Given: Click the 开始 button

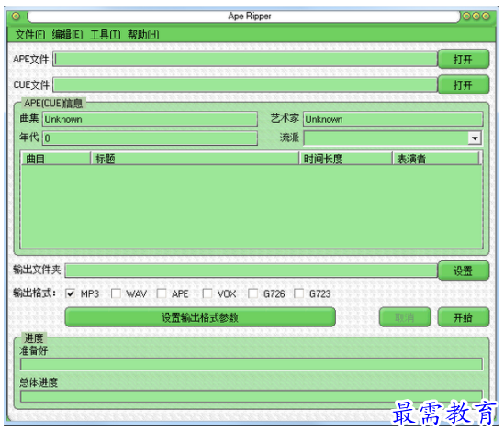Looking at the screenshot, I should pyautogui.click(x=464, y=317).
